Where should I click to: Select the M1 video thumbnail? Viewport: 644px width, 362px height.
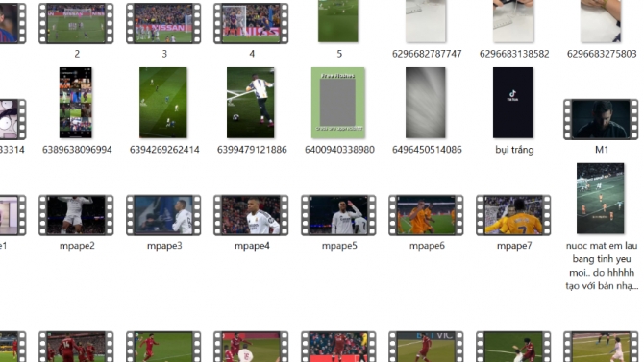pos(601,119)
